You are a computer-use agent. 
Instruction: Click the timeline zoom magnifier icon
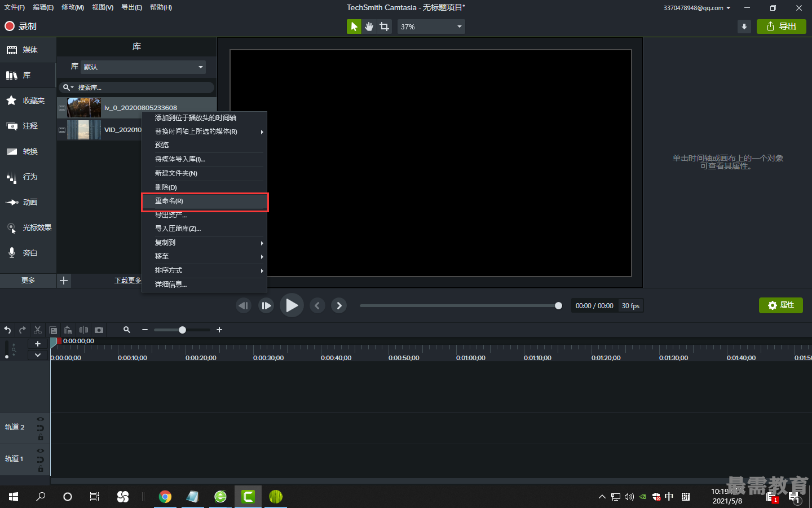click(127, 330)
